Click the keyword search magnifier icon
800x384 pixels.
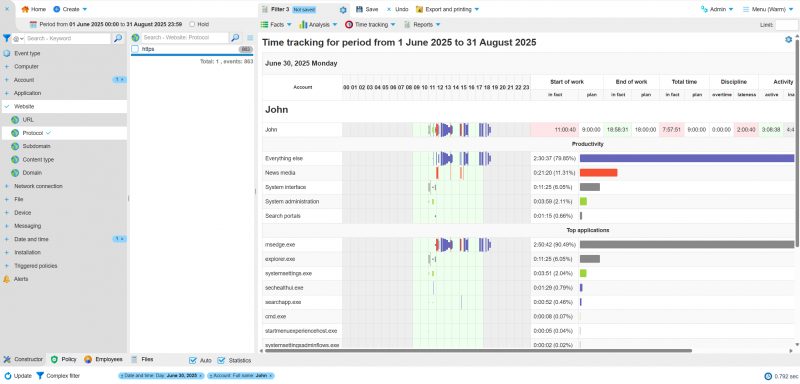pos(118,38)
